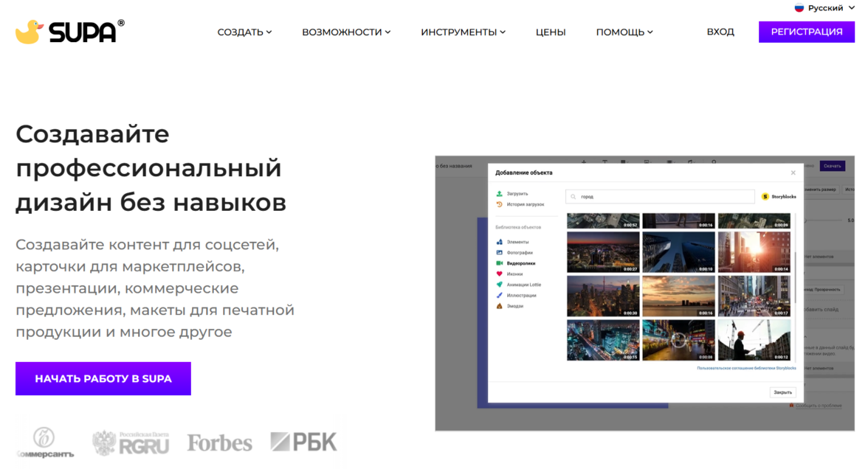868x469 pixels.
Task: Click the plus icon in editor toolbar
Action: pyautogui.click(x=583, y=162)
